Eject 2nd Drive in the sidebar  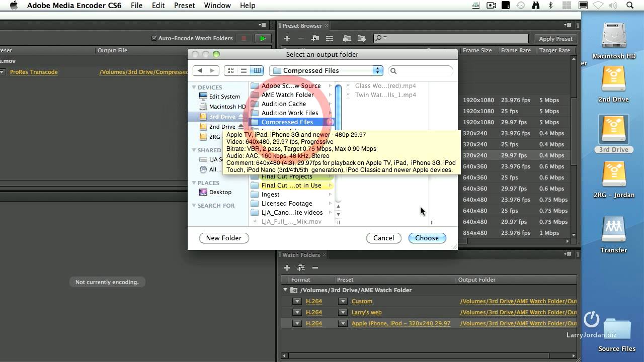[241, 127]
